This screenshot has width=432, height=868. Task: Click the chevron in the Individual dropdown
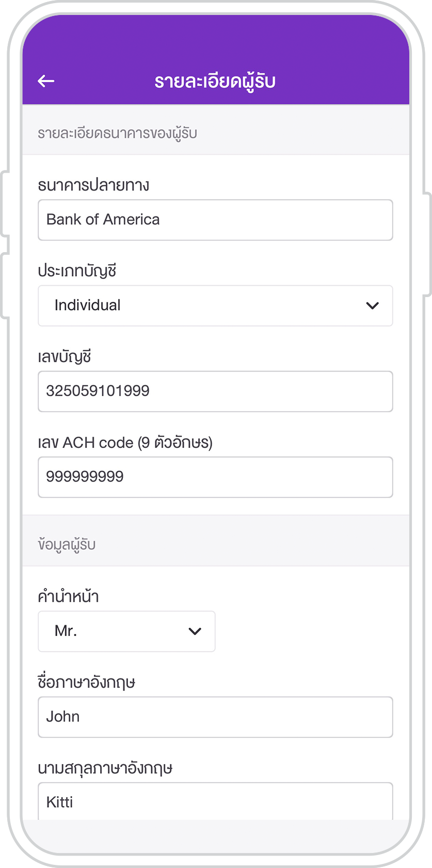point(372,306)
